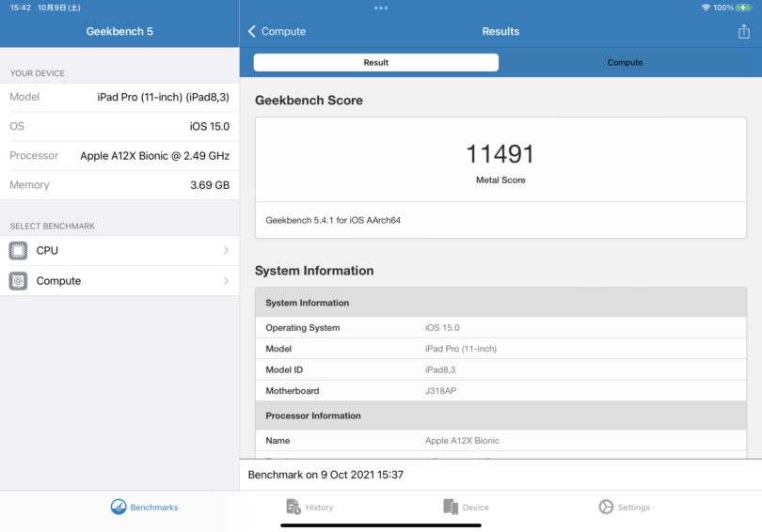Tap the iPad Pro (11-inch) (iPad8,3) model value
Screen dimensions: 762x532
(x=163, y=97)
